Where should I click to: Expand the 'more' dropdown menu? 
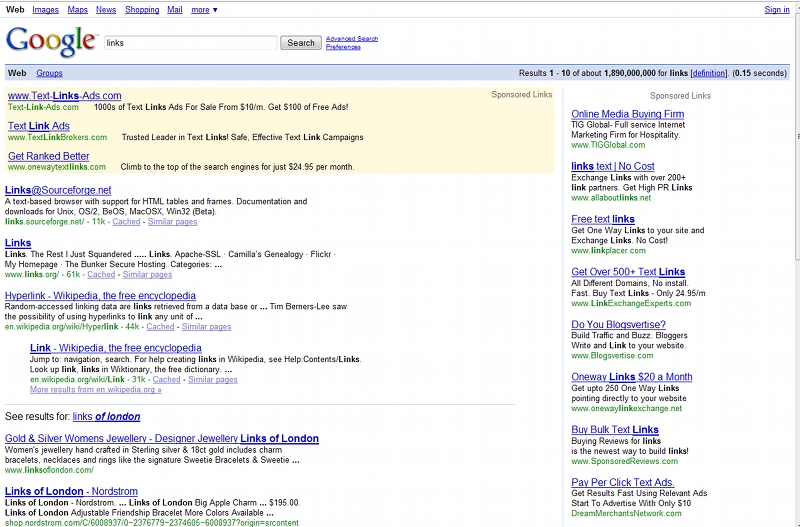click(204, 10)
